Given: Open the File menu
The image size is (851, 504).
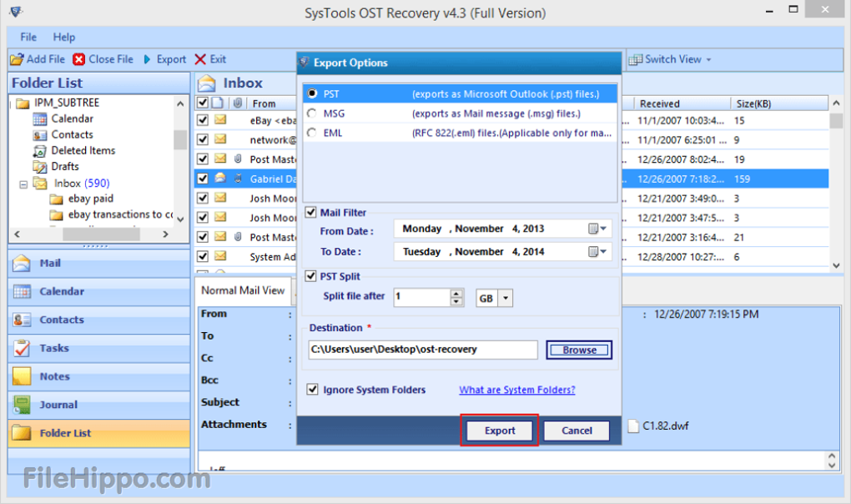Looking at the screenshot, I should tap(28, 37).
